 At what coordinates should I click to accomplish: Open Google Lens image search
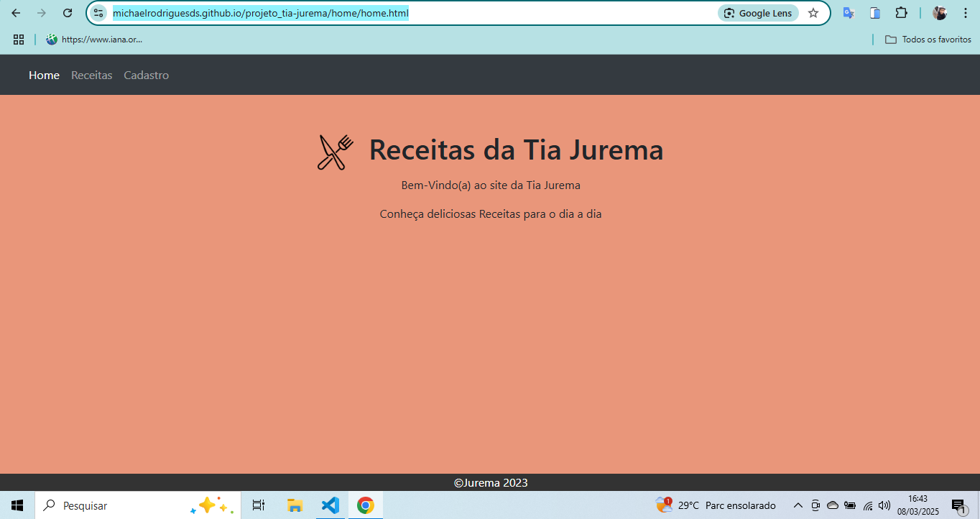[x=757, y=12]
